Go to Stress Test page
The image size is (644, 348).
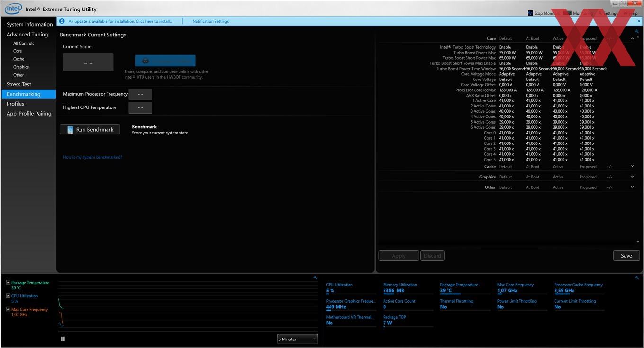point(19,84)
